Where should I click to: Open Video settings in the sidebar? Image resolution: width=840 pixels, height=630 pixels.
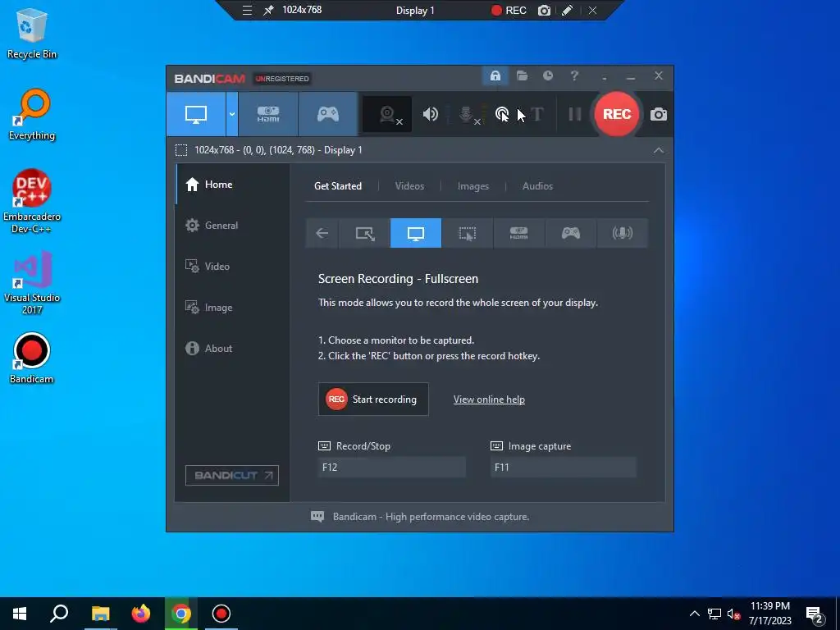click(x=232, y=267)
